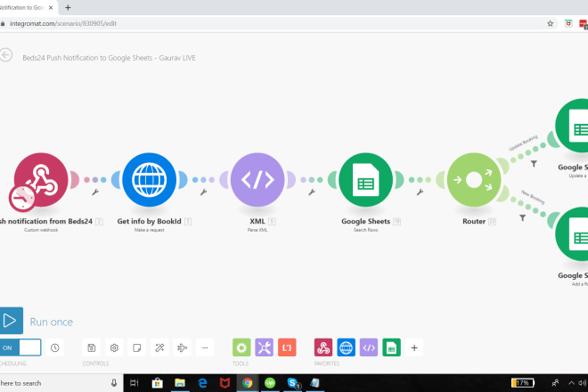Open Upwork app from the taskbar
The height and width of the screenshot is (392, 588).
click(x=270, y=383)
